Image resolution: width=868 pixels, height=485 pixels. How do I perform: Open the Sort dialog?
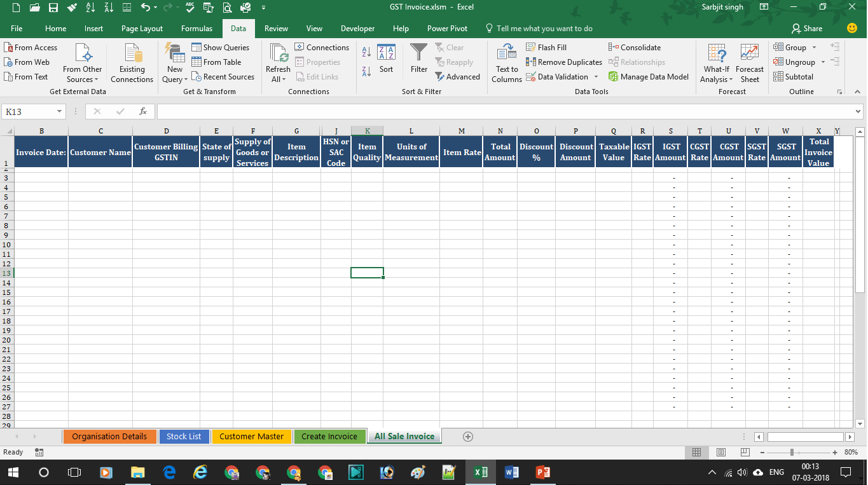tap(386, 59)
